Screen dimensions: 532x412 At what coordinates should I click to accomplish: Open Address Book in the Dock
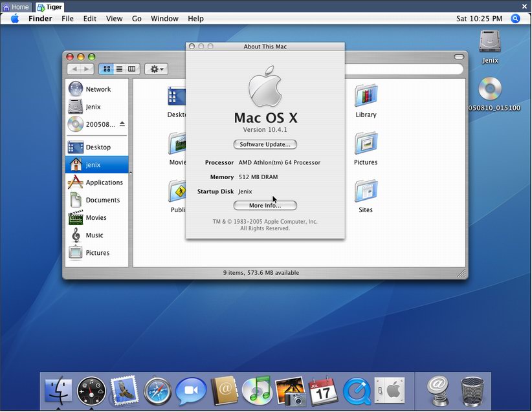coord(224,390)
